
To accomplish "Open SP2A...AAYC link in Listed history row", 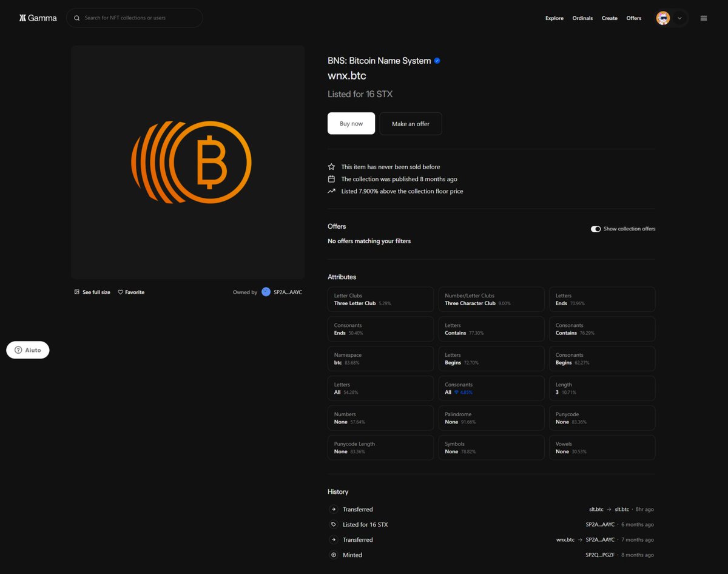I will pos(600,525).
